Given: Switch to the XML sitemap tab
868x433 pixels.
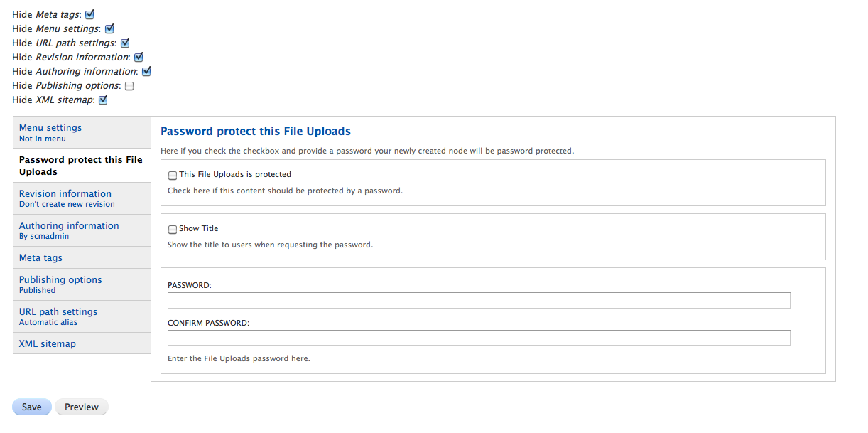Looking at the screenshot, I should pos(47,343).
